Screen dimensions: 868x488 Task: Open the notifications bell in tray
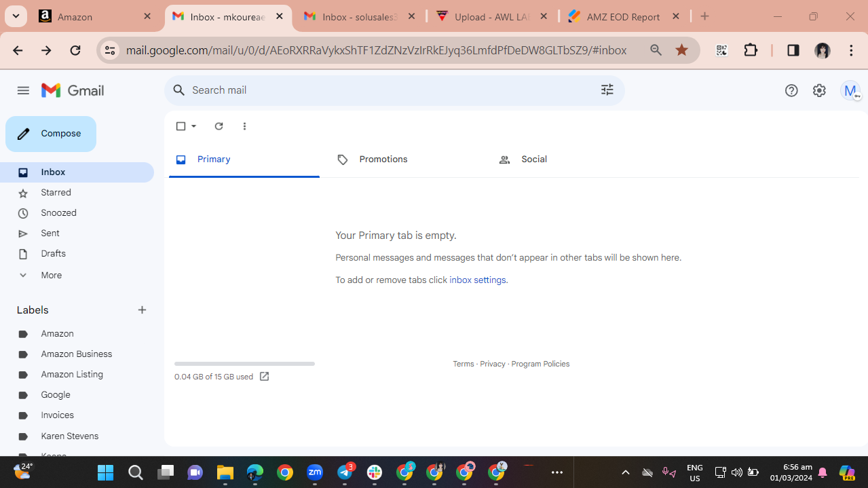coord(823,472)
